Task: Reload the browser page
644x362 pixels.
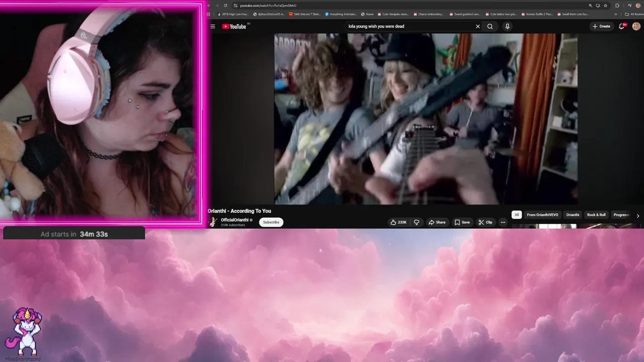Action: [225, 6]
